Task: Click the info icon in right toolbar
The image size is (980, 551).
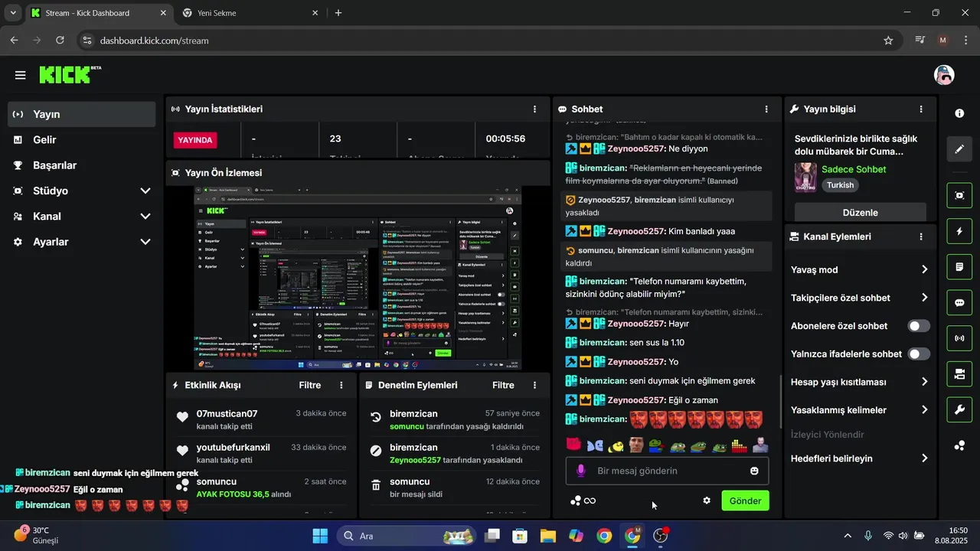Action: tap(959, 113)
